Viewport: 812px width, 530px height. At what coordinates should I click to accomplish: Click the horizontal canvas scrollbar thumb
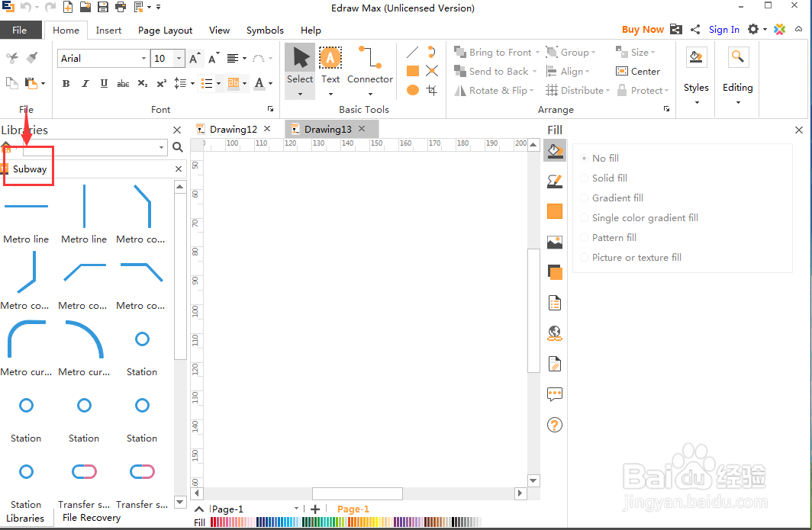[357, 493]
